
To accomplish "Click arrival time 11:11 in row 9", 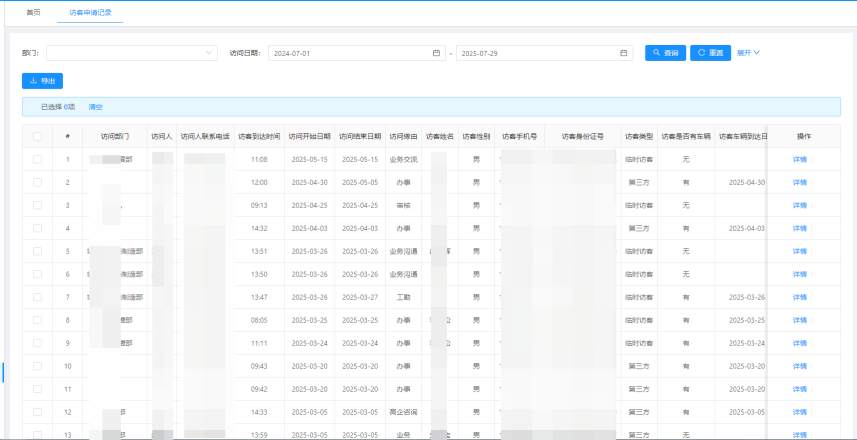I will point(259,343).
